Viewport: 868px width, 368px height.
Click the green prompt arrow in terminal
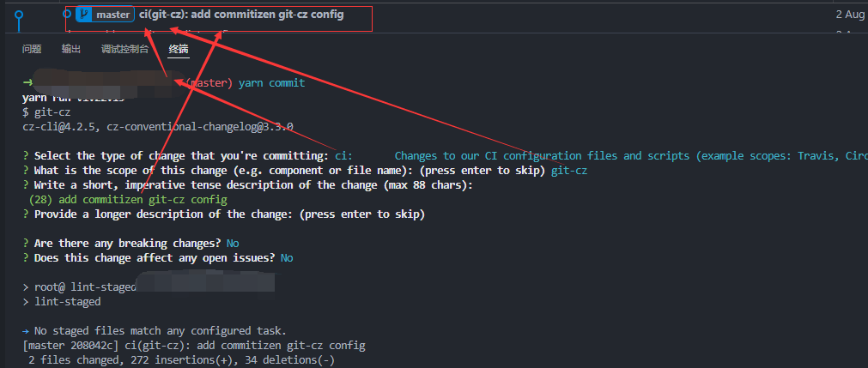pos(27,83)
